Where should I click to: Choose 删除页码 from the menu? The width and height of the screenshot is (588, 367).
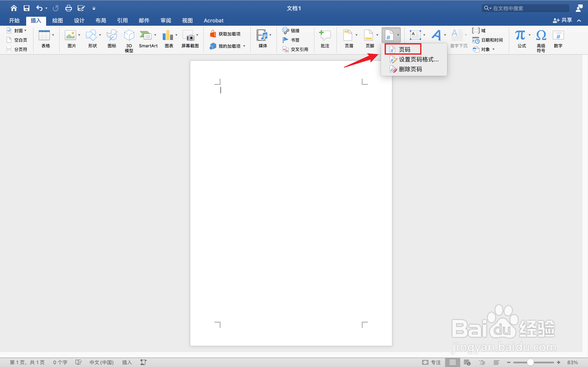pos(410,69)
